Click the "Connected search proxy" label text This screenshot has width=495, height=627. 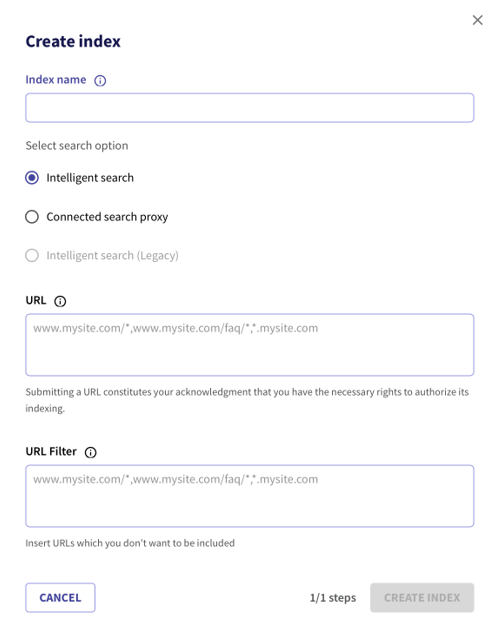coord(107,217)
